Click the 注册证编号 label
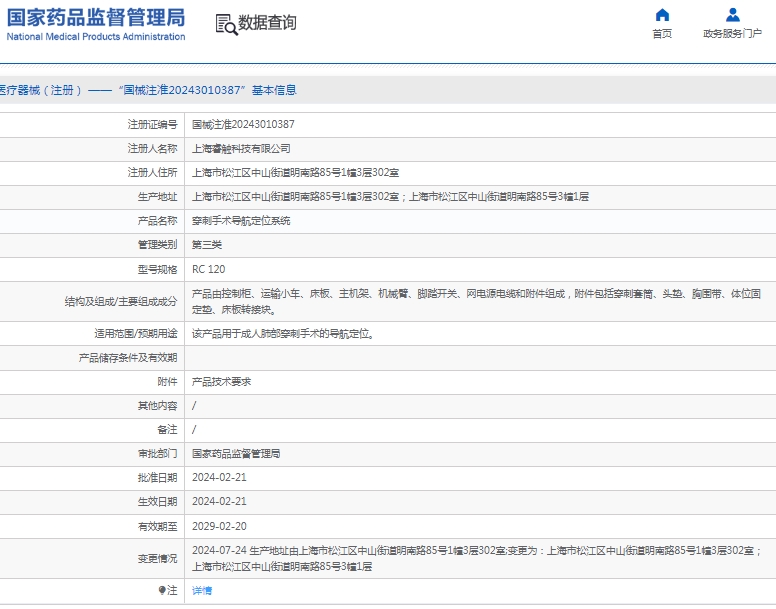This screenshot has height=609, width=776. coord(152,124)
